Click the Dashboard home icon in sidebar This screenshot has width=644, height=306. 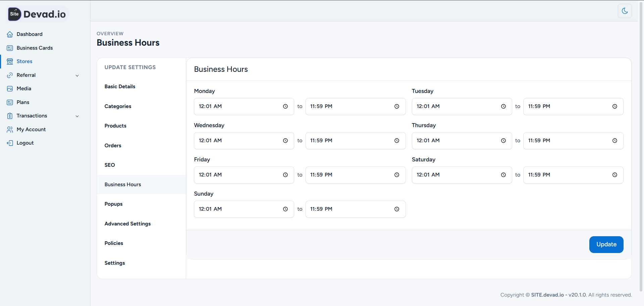10,34
